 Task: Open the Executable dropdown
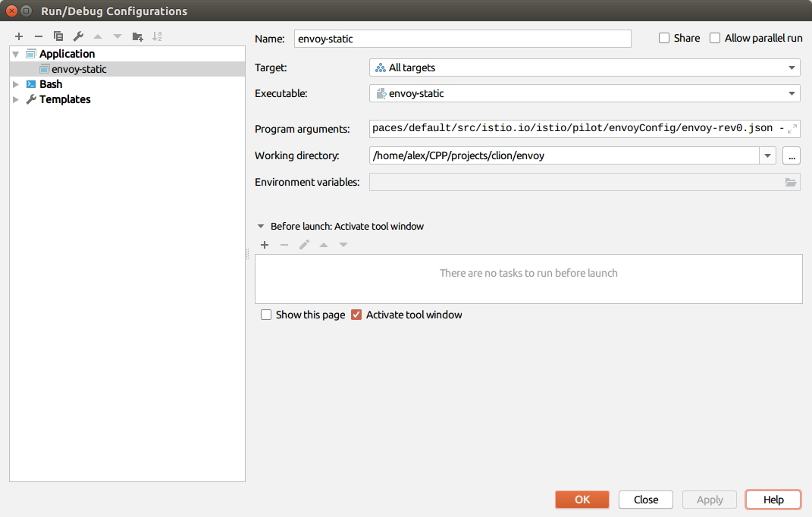pyautogui.click(x=792, y=93)
